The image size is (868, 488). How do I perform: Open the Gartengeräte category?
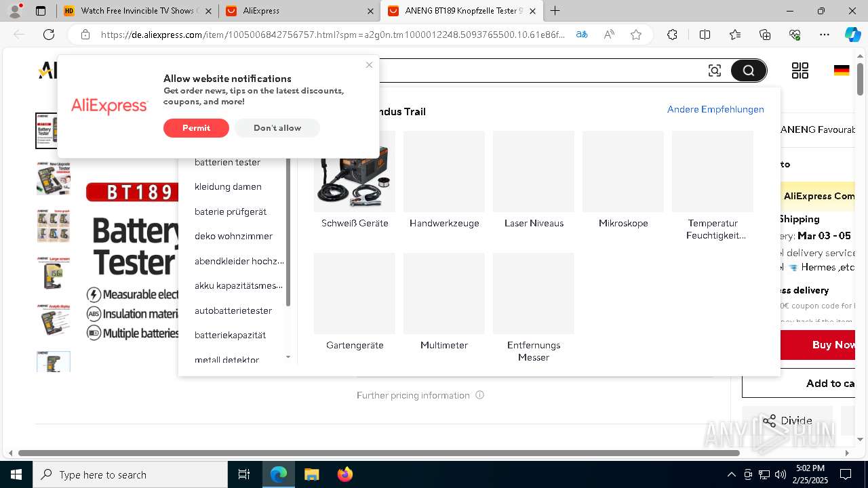pyautogui.click(x=355, y=302)
